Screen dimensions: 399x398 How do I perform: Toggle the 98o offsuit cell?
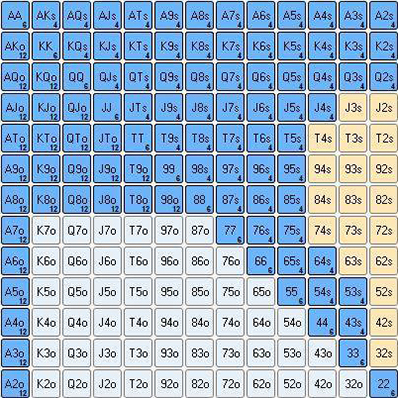tap(169, 200)
